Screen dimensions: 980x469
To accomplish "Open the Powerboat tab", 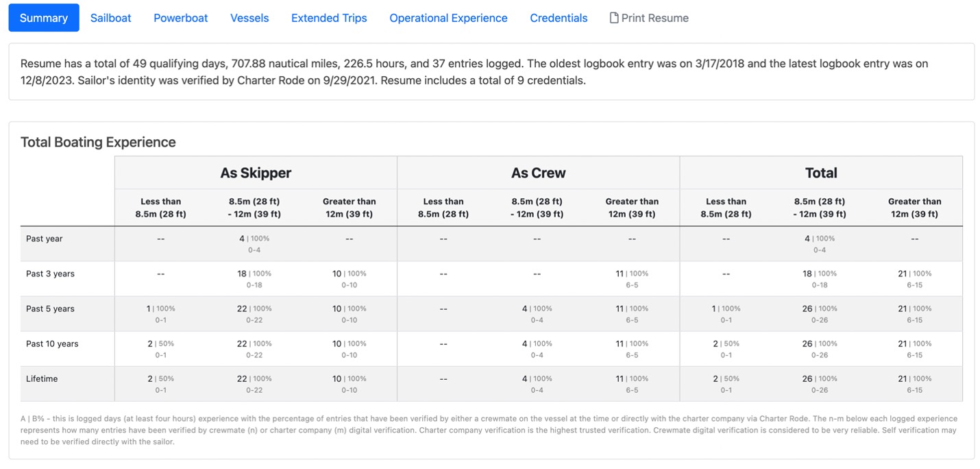I will pyautogui.click(x=180, y=18).
